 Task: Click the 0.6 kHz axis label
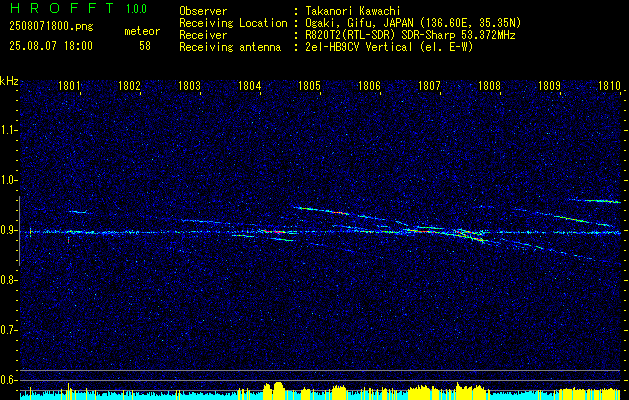click(8, 380)
